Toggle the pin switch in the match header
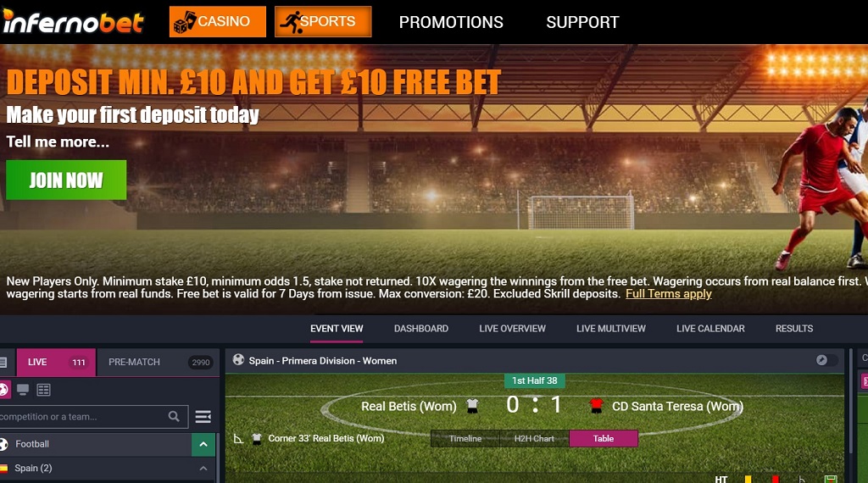Image resolution: width=868 pixels, height=483 pixels. pyautogui.click(x=826, y=360)
